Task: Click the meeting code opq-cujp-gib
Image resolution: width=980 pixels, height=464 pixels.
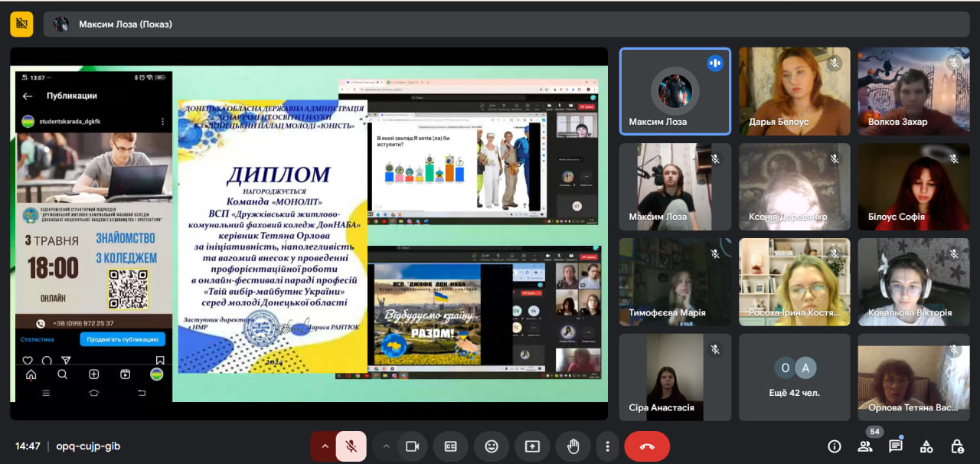Action: pyautogui.click(x=88, y=446)
